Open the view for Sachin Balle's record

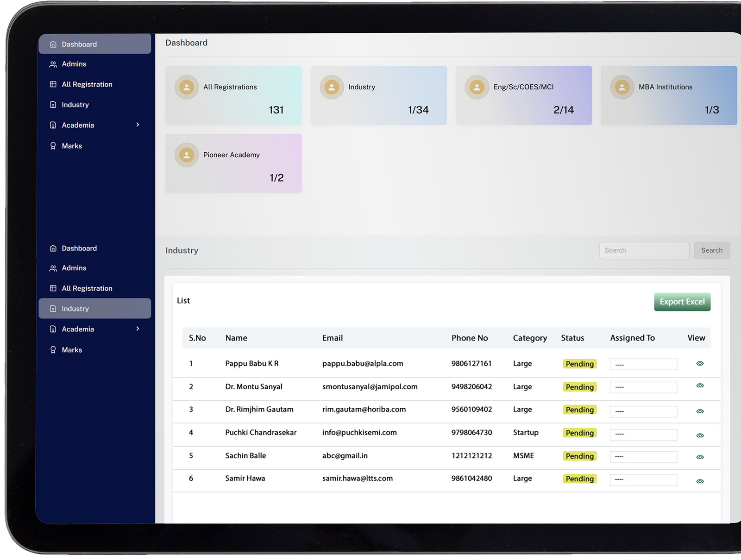(700, 456)
